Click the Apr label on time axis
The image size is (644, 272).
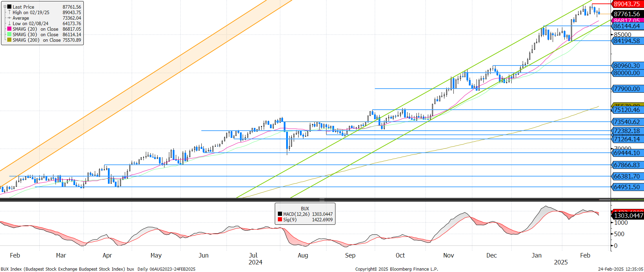click(107, 255)
